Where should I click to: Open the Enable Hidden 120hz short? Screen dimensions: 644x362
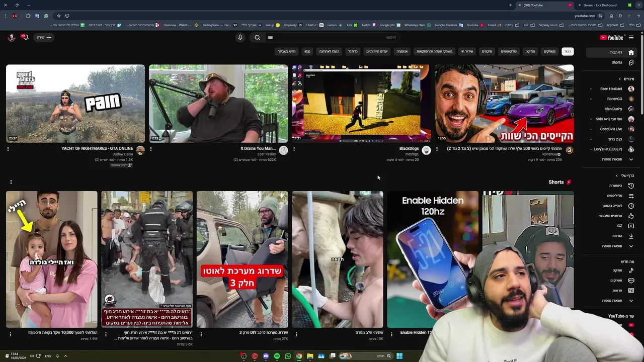pos(433,259)
